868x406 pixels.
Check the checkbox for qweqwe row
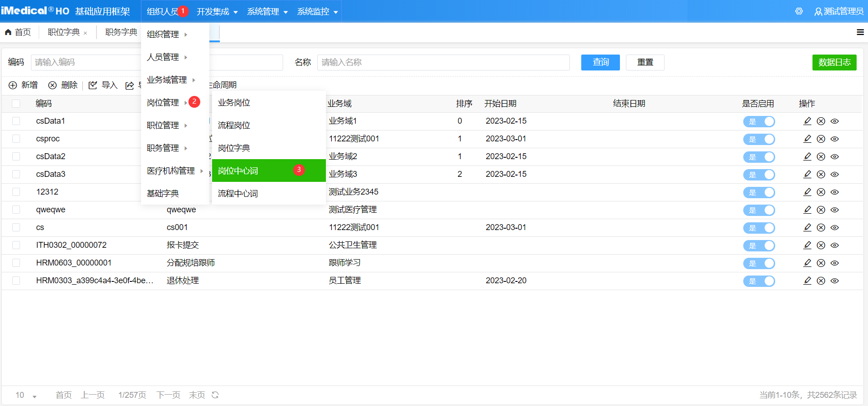tap(16, 210)
